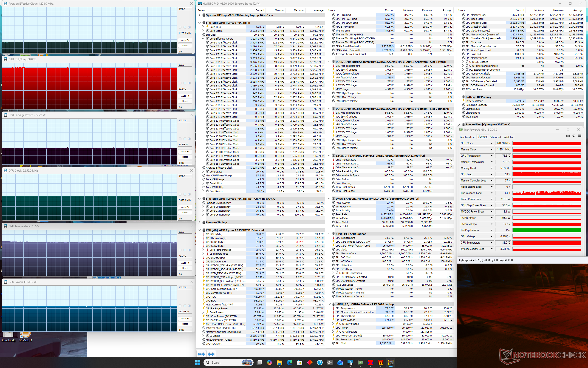This screenshot has height=368, width=588.
Task: Select the Sensors tab in GPU-Z
Action: pos(482,137)
